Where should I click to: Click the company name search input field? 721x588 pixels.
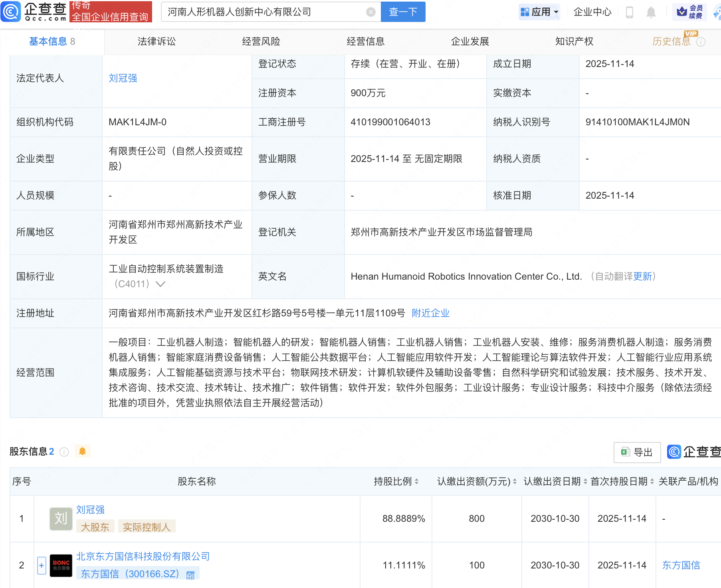(263, 12)
